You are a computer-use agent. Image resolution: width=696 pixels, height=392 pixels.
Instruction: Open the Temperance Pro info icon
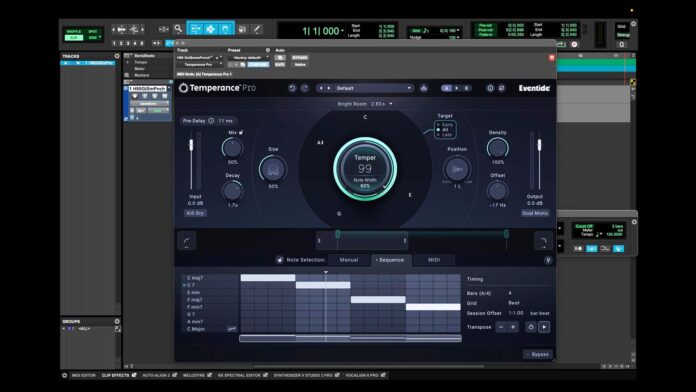(x=490, y=88)
